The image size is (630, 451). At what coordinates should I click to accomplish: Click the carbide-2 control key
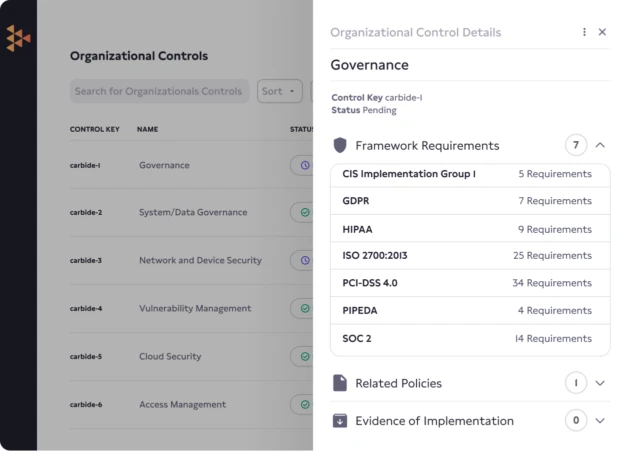(x=86, y=212)
